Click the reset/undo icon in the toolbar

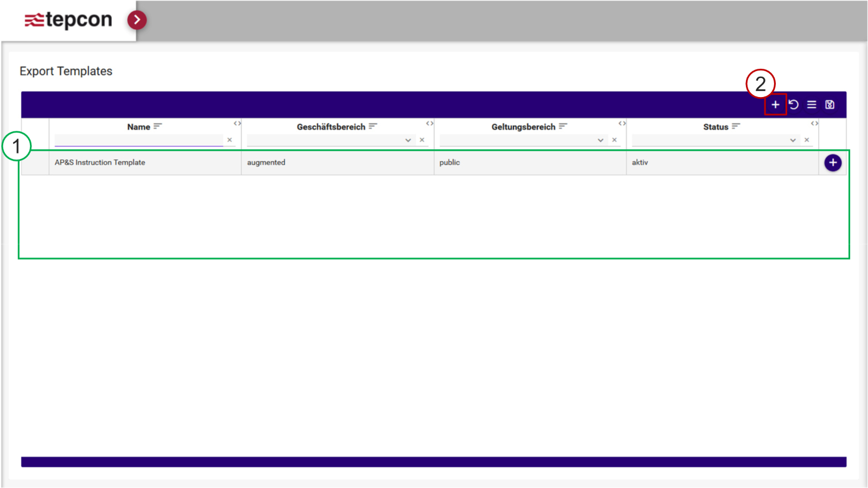pos(794,105)
